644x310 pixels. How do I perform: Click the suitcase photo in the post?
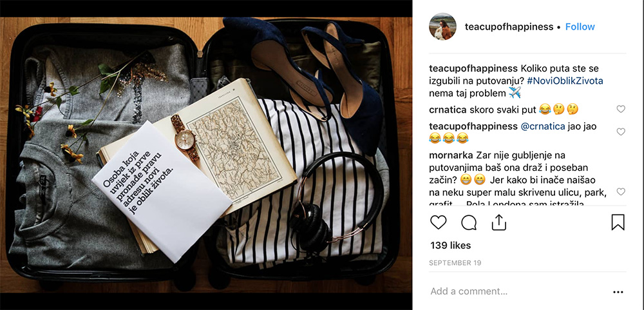click(206, 155)
